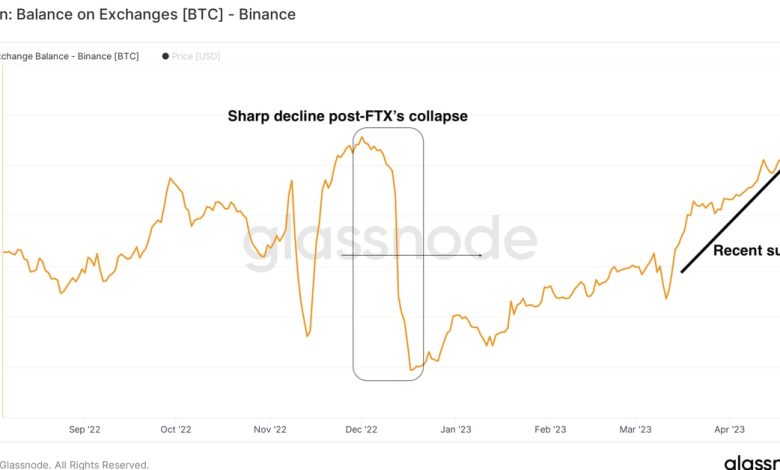780x470 pixels.
Task: Click the Apr '23 axis label
Action: pyautogui.click(x=729, y=429)
